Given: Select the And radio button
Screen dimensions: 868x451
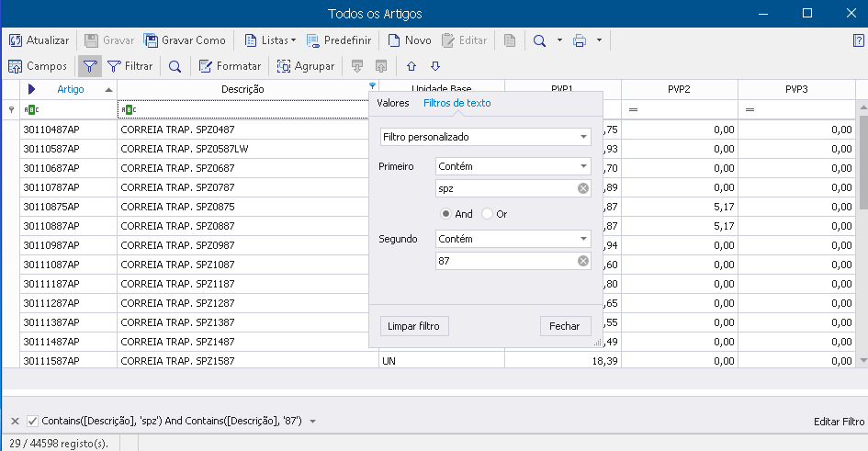Looking at the screenshot, I should (x=446, y=214).
